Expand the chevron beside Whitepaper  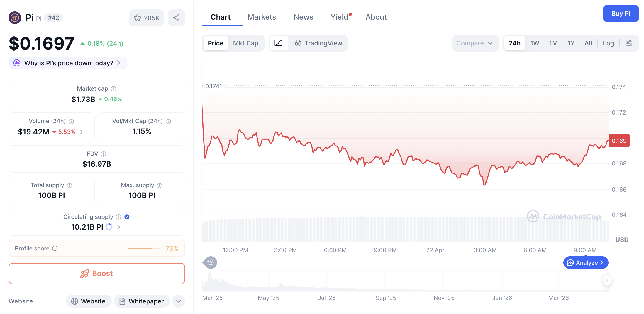pyautogui.click(x=178, y=301)
